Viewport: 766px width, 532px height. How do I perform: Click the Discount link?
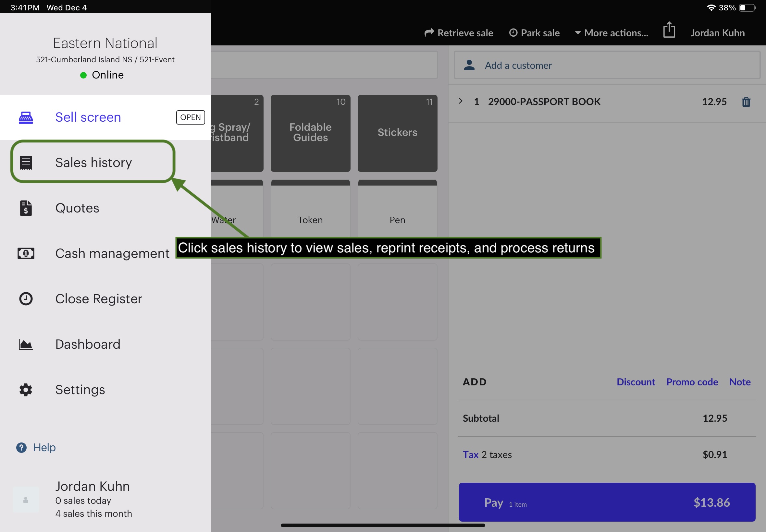point(636,382)
